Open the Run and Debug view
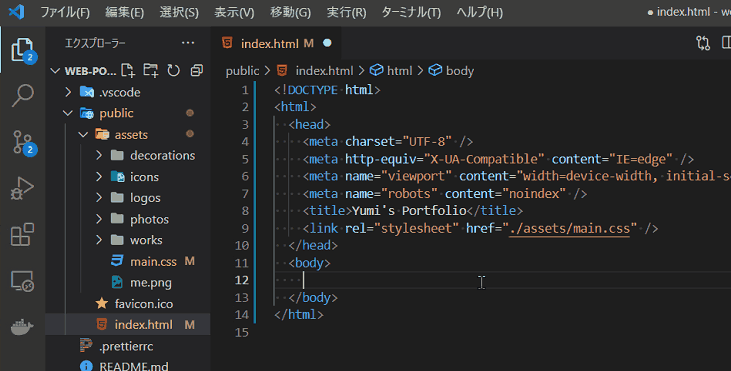Image resolution: width=731 pixels, height=371 pixels. (x=22, y=188)
